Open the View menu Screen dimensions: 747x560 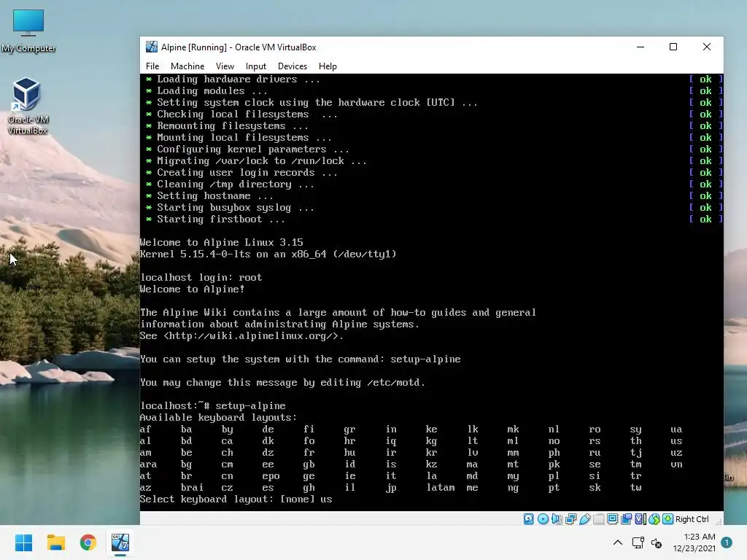coord(225,66)
